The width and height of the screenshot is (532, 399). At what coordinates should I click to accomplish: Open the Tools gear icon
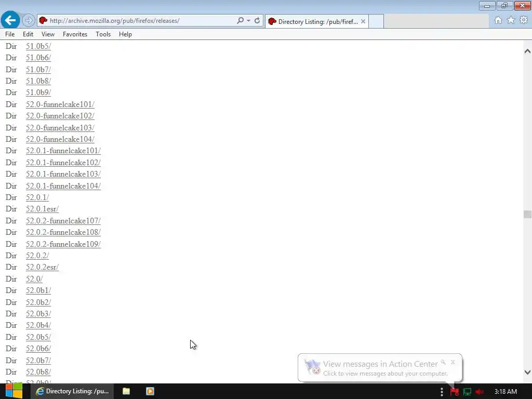[x=524, y=20]
